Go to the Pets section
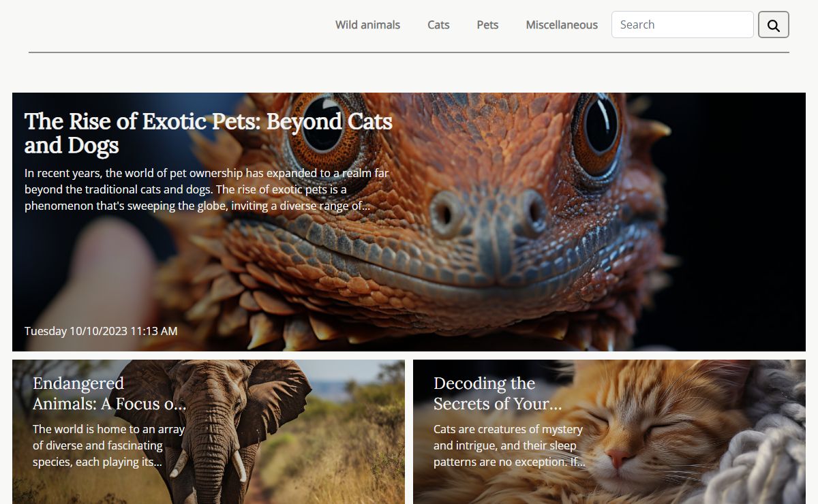The height and width of the screenshot is (504, 818). tap(487, 25)
